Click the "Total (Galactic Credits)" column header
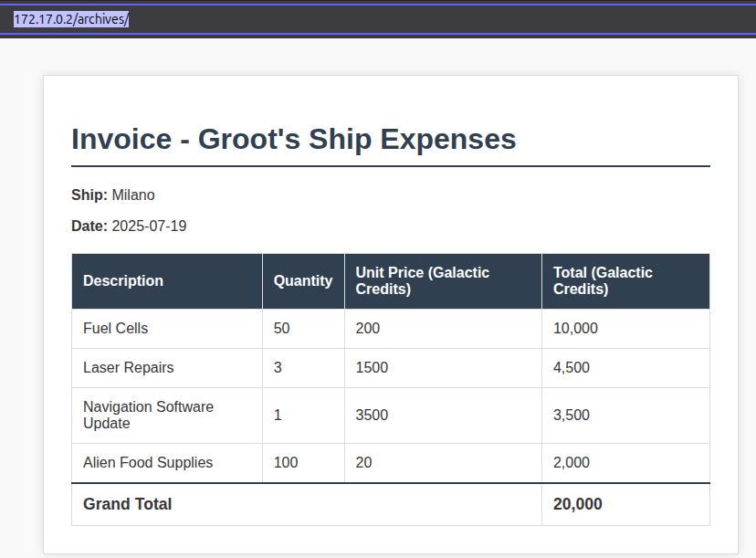The image size is (756, 558). [x=625, y=281]
